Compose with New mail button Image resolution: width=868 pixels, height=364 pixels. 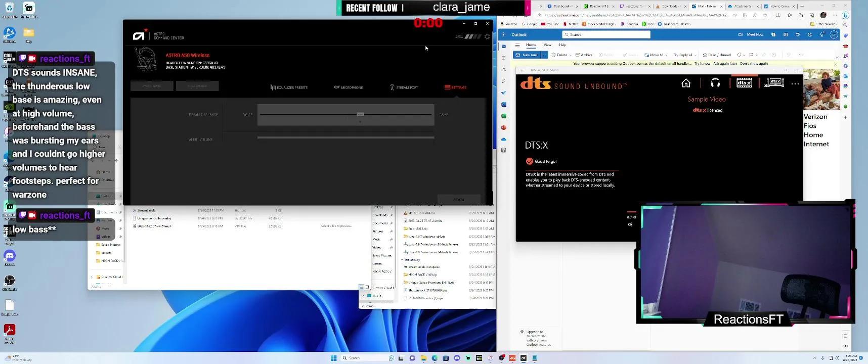point(527,55)
